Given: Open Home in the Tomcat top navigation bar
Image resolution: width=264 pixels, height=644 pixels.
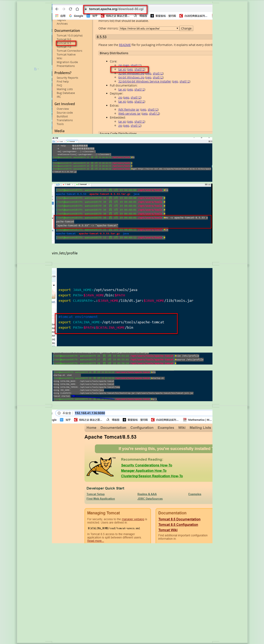Looking at the screenshot, I should (91, 428).
